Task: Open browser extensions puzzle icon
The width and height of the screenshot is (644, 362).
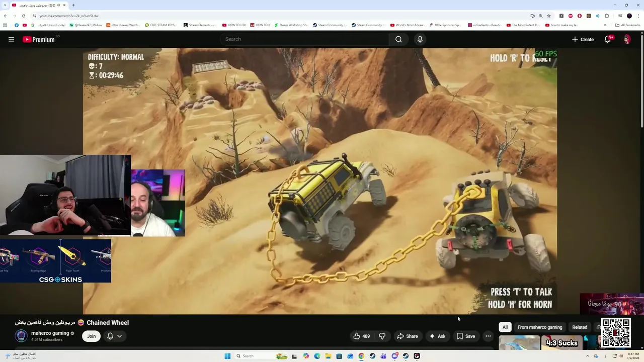Action: point(607,16)
